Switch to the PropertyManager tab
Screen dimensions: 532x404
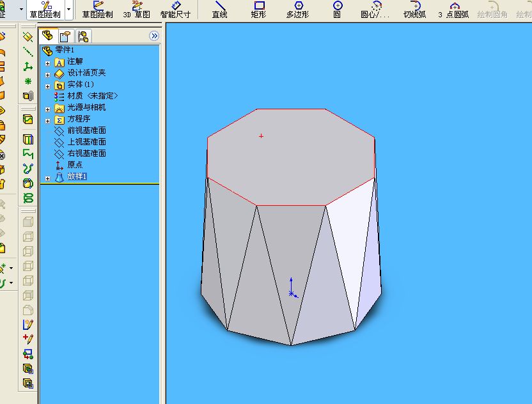[65, 36]
